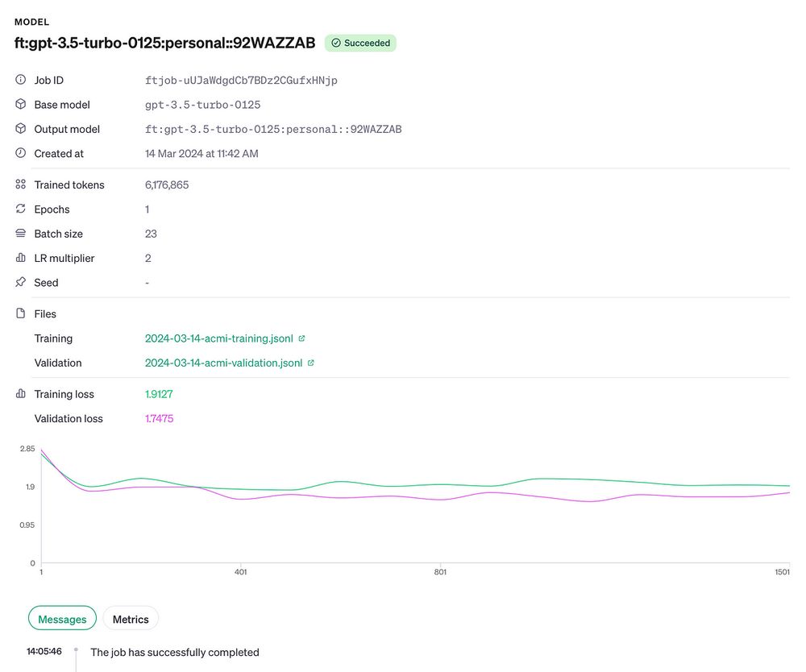The height and width of the screenshot is (672, 806).
Task: Click the training loss value 1.9127
Action: pyautogui.click(x=159, y=394)
